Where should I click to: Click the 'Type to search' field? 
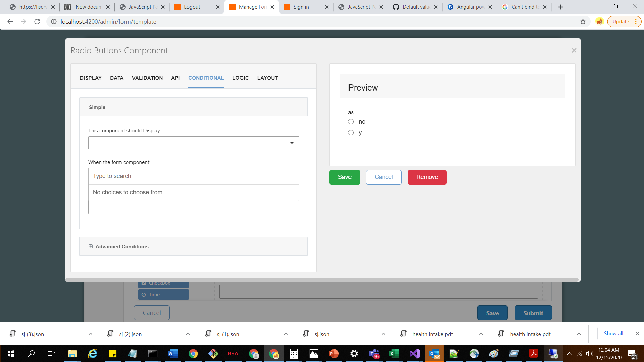pyautogui.click(x=193, y=176)
